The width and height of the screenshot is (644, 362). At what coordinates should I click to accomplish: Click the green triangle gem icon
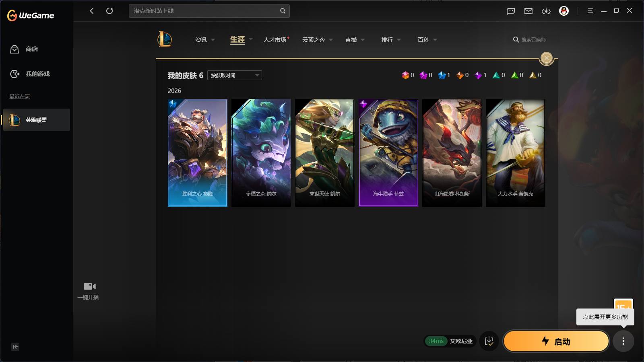[x=515, y=75]
